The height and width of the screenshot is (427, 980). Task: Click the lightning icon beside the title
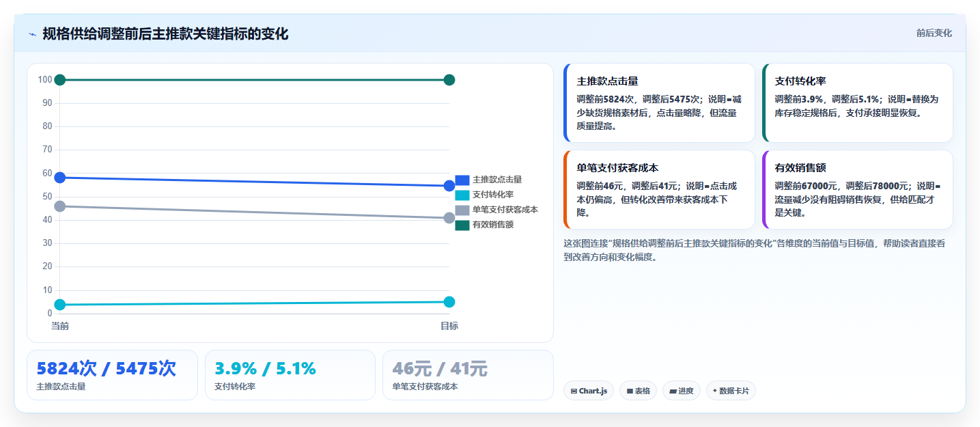[x=32, y=34]
